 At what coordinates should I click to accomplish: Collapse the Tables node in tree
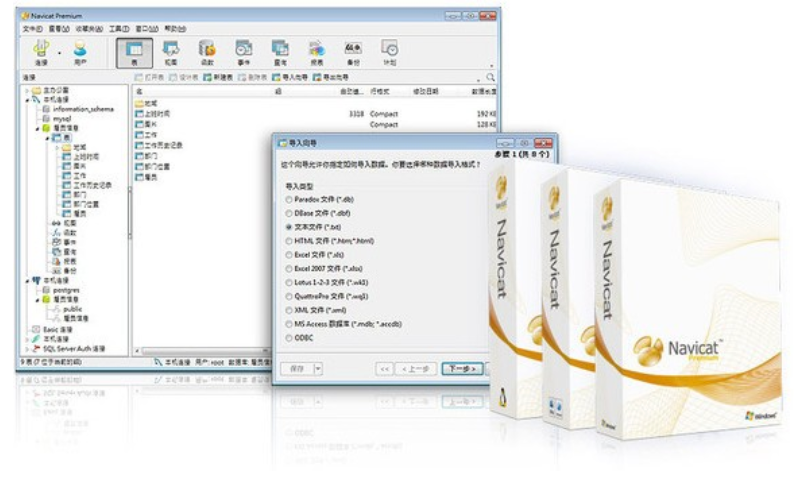[x=47, y=138]
